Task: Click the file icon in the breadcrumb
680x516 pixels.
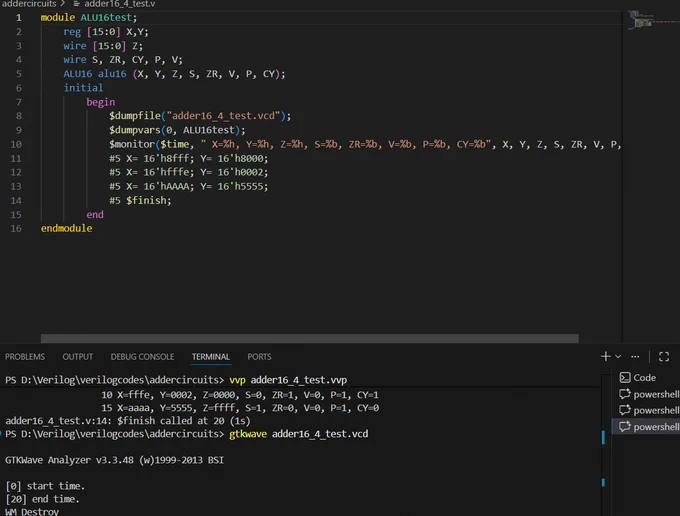Action: coord(76,4)
